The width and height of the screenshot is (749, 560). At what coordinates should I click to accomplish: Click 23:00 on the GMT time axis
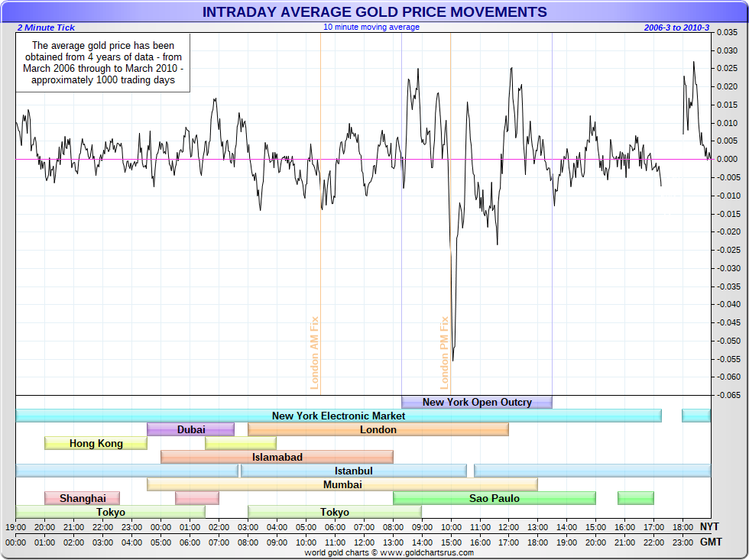(x=683, y=543)
